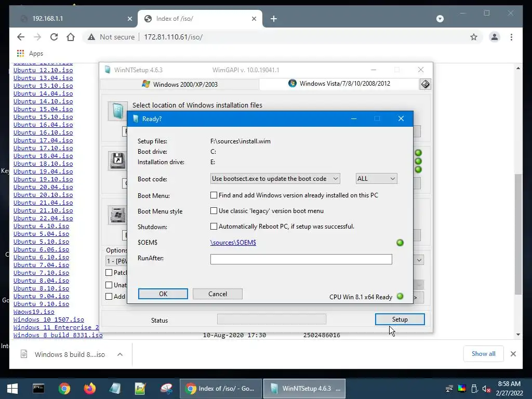Viewport: 532px width, 399px height.
Task: Click the muted volume icon in system tray
Action: [x=486, y=389]
